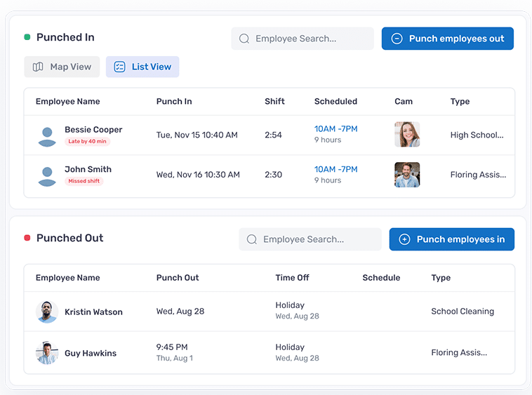Viewport: 532px width, 395px height.
Task: Click Bessie Cooper's avatar icon
Action: click(x=47, y=135)
